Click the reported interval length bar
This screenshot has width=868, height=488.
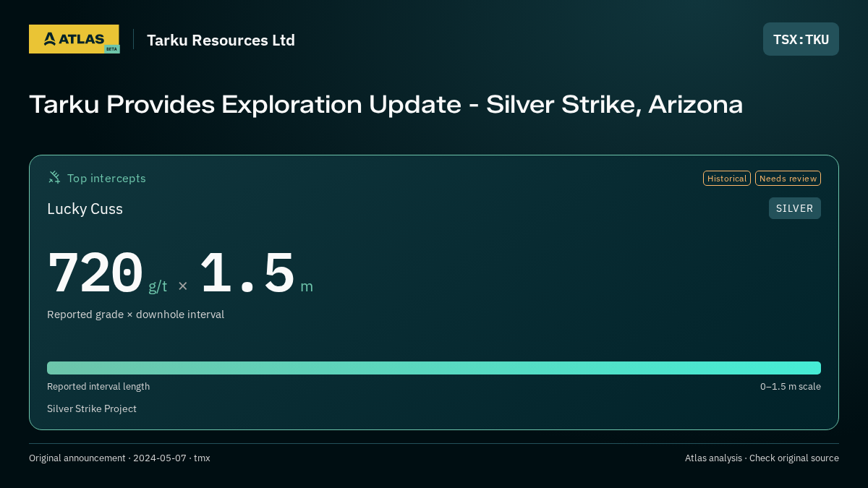click(x=434, y=368)
